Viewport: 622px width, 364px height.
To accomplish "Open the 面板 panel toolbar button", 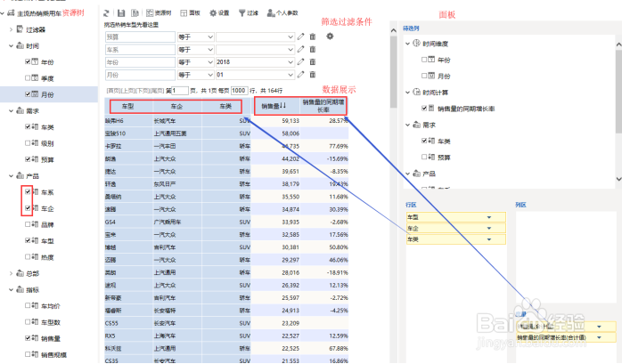I will coord(191,13).
